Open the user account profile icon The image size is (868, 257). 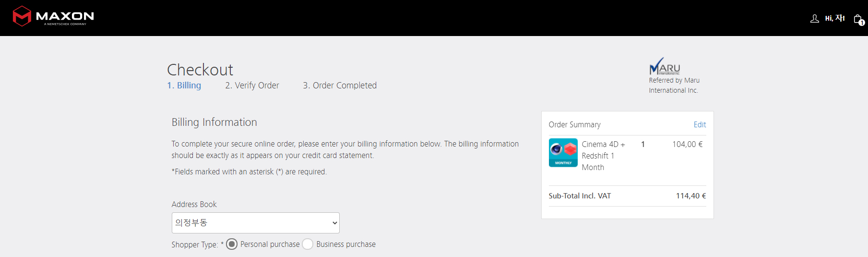(x=814, y=19)
